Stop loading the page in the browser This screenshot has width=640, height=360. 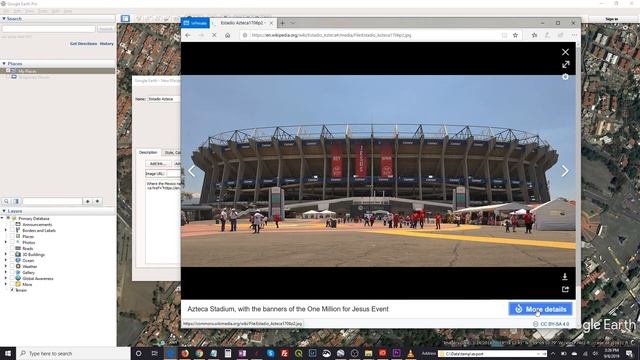click(x=214, y=36)
